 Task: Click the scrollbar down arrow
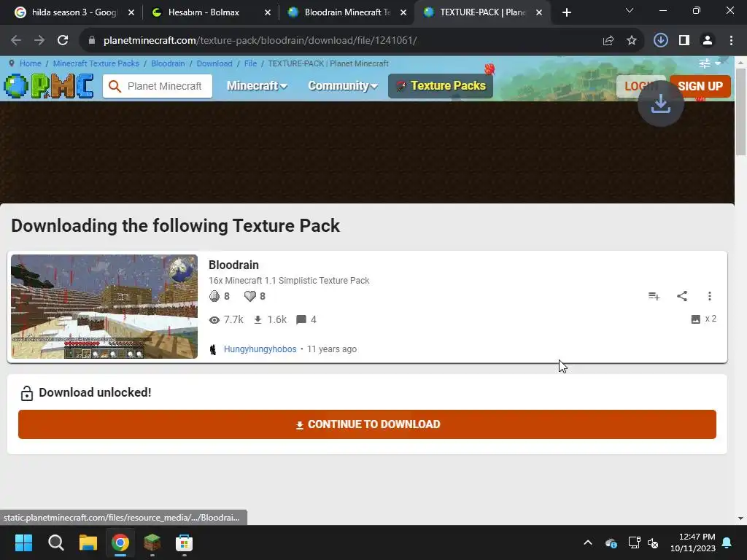(x=740, y=518)
